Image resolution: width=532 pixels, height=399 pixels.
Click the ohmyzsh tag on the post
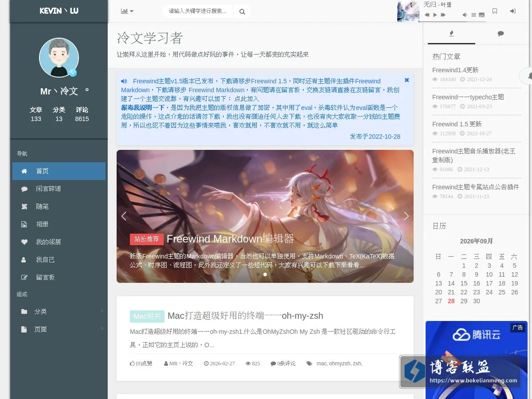[x=340, y=364]
